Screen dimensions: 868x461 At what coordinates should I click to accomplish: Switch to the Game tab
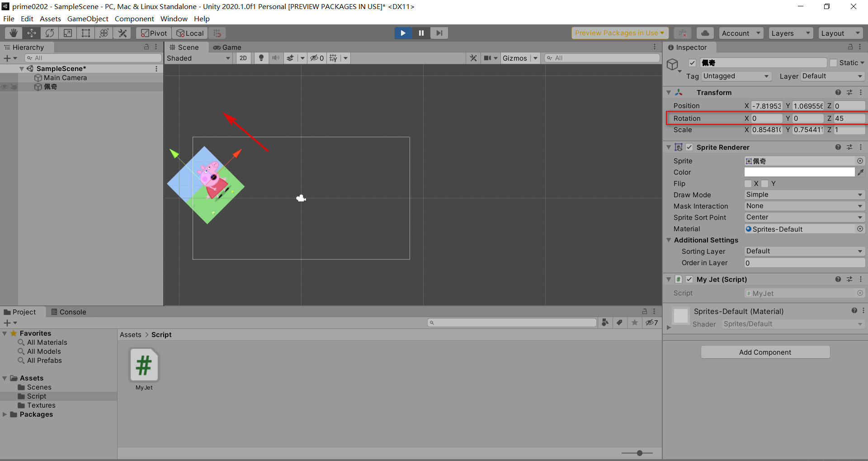(227, 47)
